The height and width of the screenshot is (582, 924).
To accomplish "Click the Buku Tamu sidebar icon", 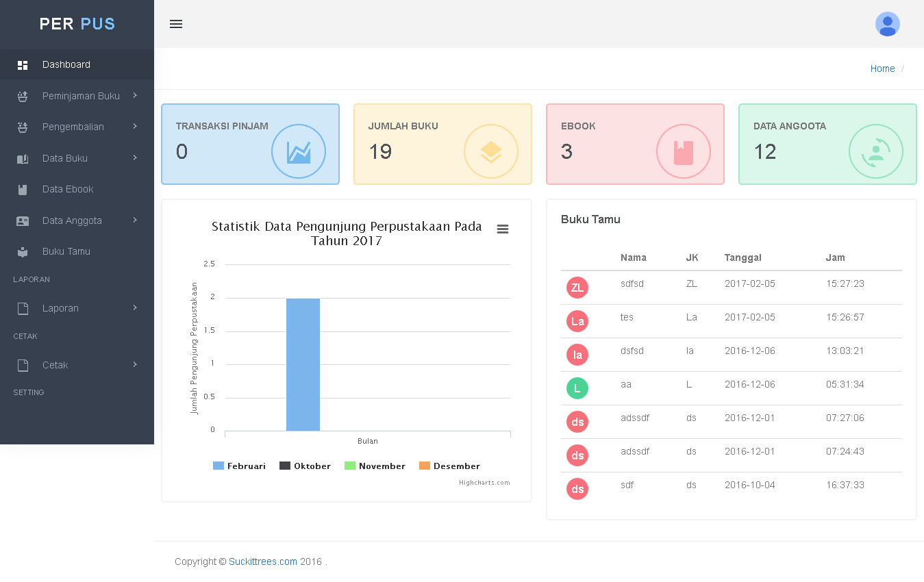I will click(x=23, y=252).
